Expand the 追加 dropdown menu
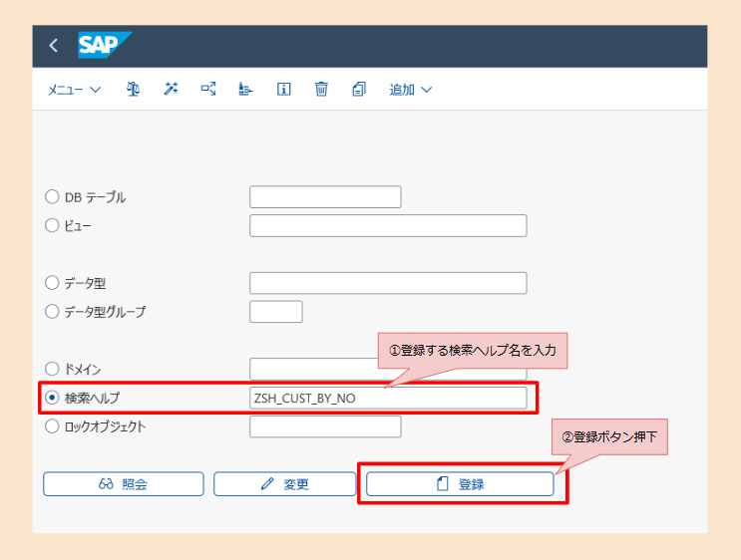 tap(410, 90)
